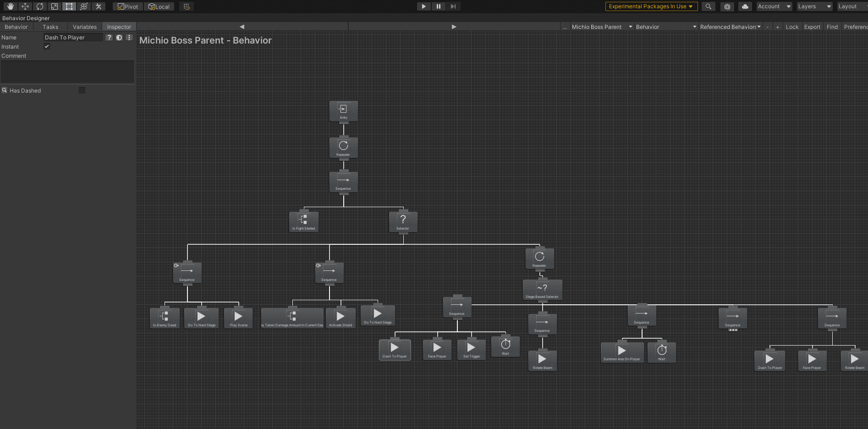Select the Move tool
Screen dimensions: 868x429
click(x=25, y=6)
